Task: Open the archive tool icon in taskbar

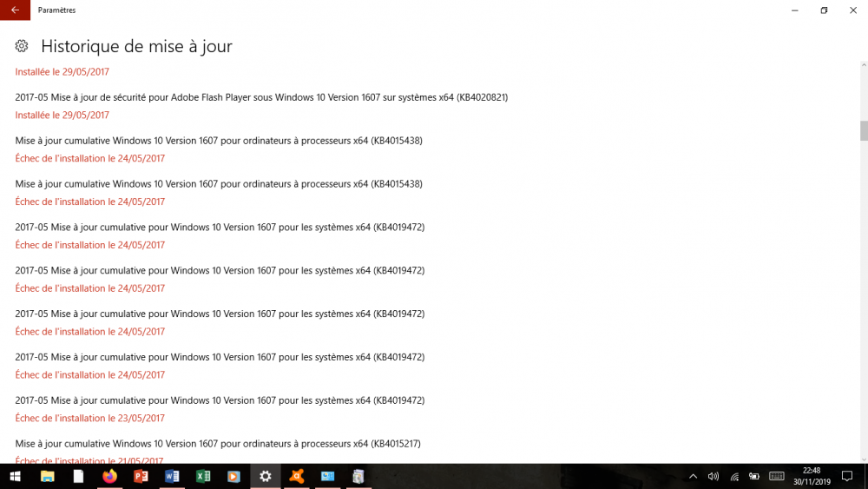Action: click(358, 476)
